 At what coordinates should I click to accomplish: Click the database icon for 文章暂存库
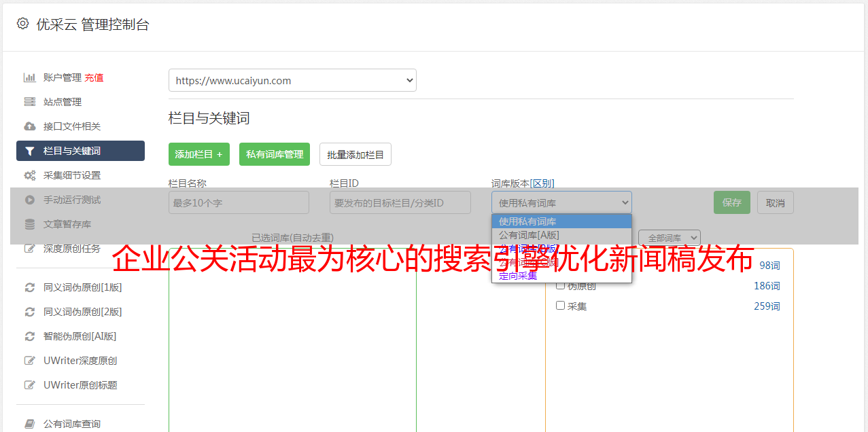point(30,224)
